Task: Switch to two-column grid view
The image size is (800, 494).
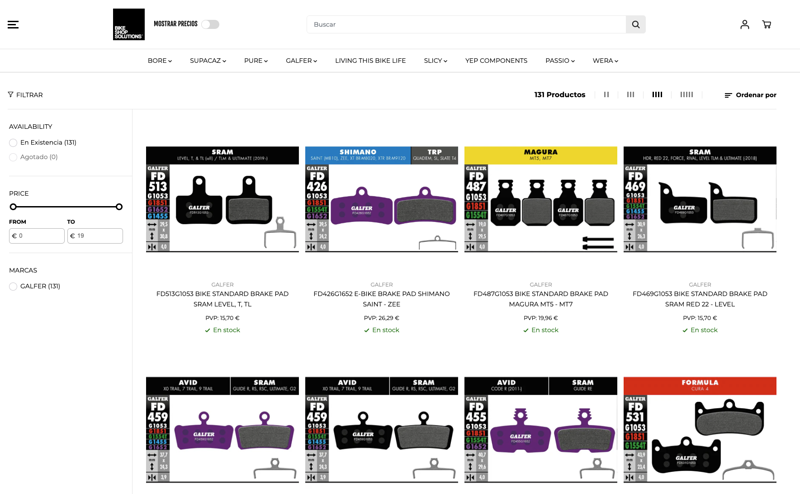Action: click(x=606, y=94)
